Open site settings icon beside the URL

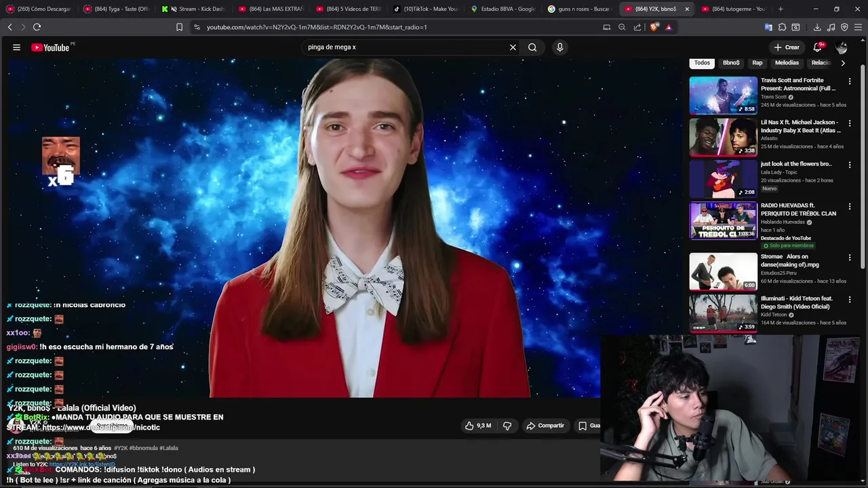(x=197, y=27)
